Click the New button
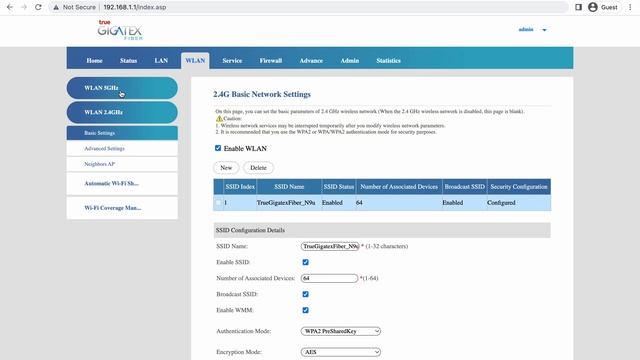The height and width of the screenshot is (360, 640). [x=226, y=168]
